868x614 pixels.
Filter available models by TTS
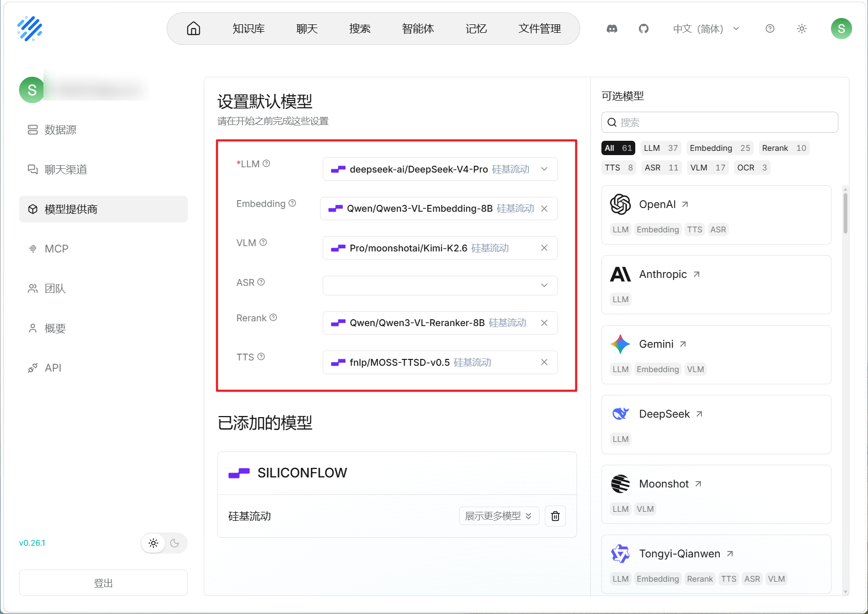point(619,168)
